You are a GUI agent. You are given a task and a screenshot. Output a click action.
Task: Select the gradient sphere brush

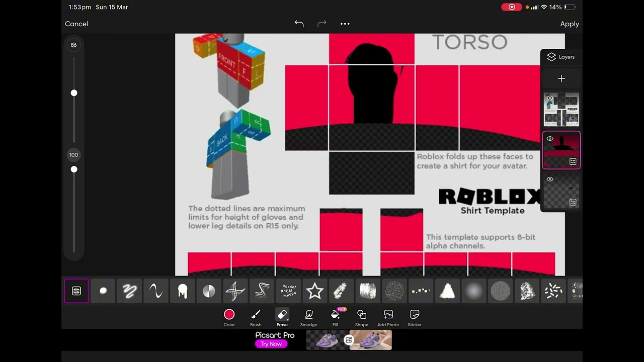pos(209,291)
